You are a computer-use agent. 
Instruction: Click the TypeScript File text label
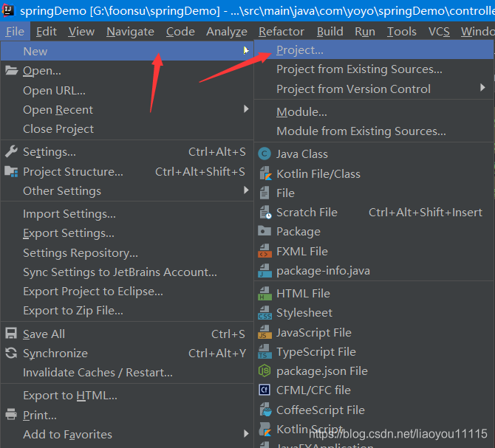(x=316, y=352)
